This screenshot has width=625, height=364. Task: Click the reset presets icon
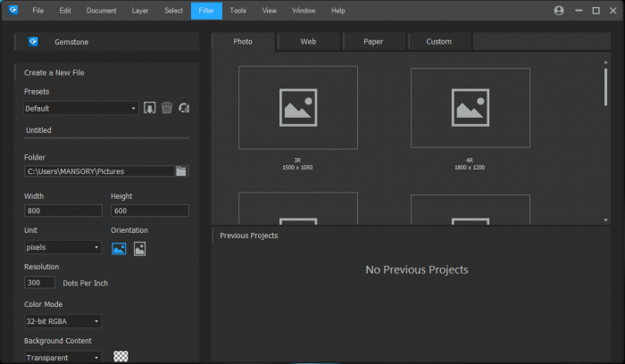(x=184, y=108)
